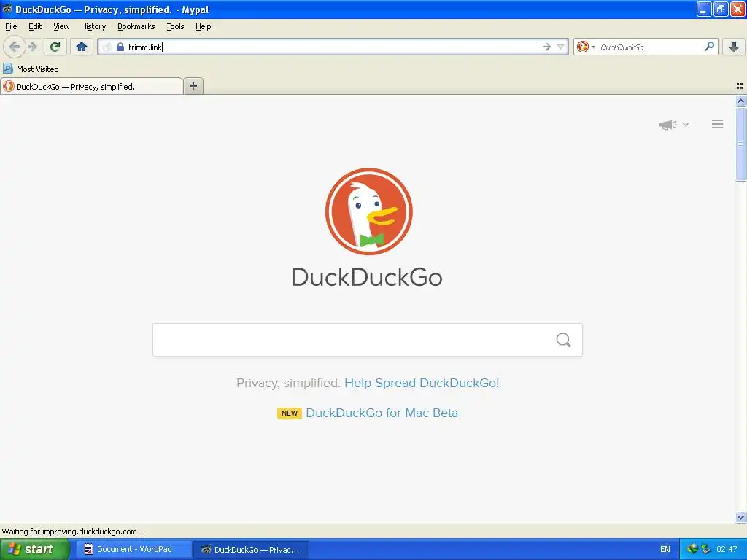Open the History menu
This screenshot has width=747, height=560.
point(93,26)
